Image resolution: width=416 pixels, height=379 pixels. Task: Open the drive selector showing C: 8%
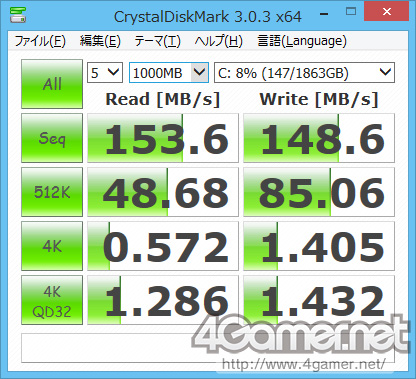(x=304, y=72)
